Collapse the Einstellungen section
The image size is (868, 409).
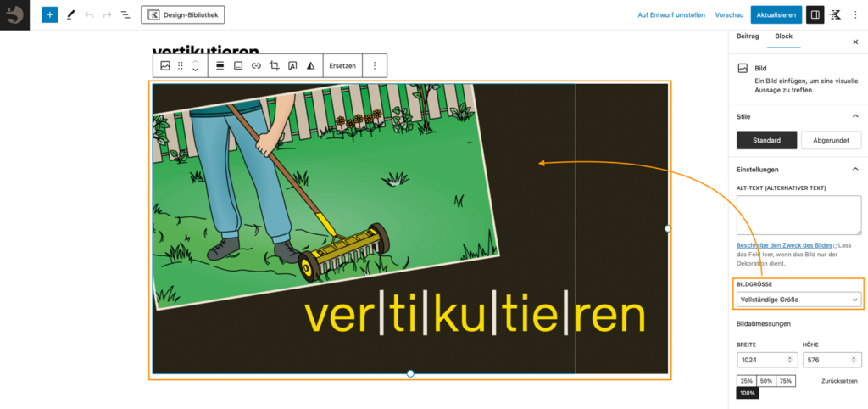click(854, 169)
